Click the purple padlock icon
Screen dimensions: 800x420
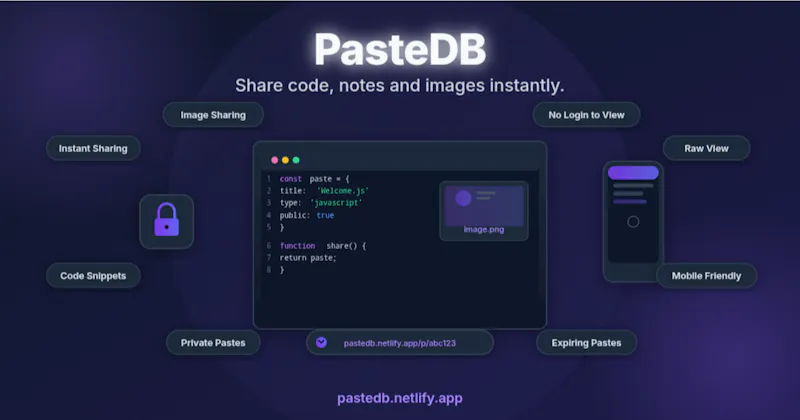(166, 220)
